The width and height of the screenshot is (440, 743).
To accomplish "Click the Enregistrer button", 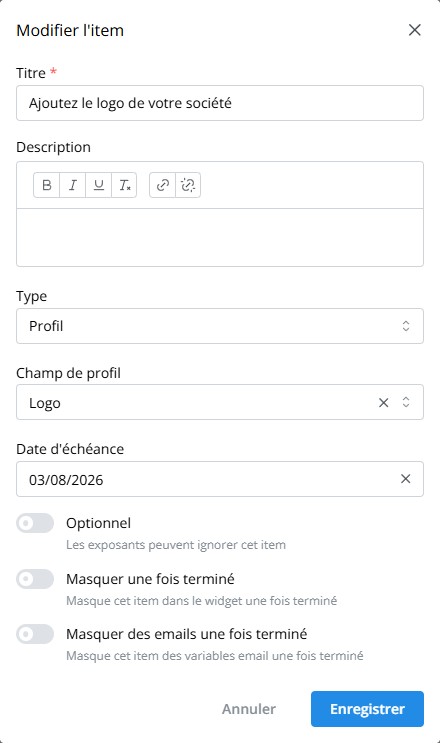I will [367, 709].
